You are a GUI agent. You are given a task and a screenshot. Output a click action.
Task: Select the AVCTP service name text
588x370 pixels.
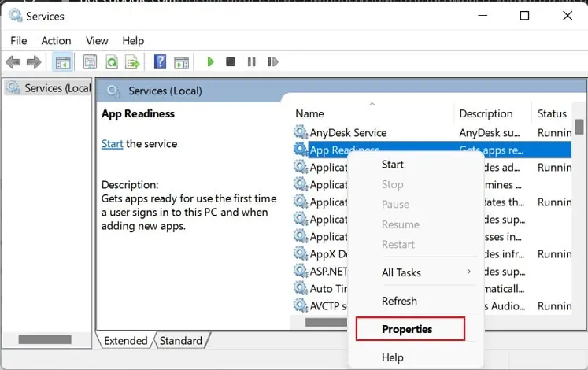point(328,306)
